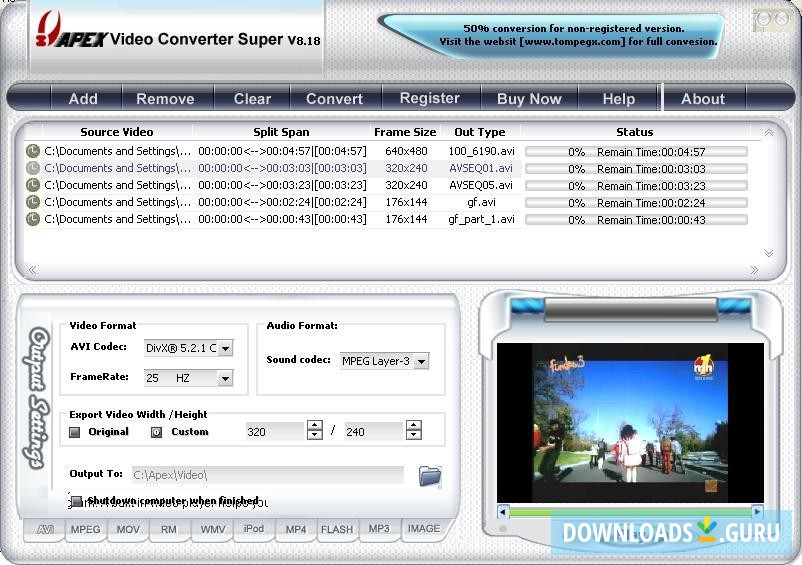Click the video preview thumbnail
The width and height of the screenshot is (802, 565).
[x=630, y=423]
